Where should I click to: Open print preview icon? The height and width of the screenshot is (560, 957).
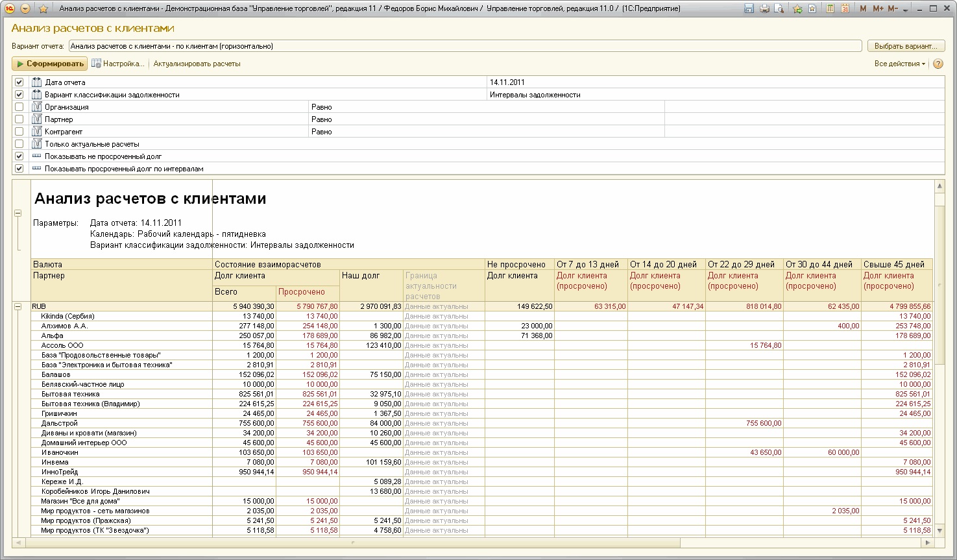point(779,8)
